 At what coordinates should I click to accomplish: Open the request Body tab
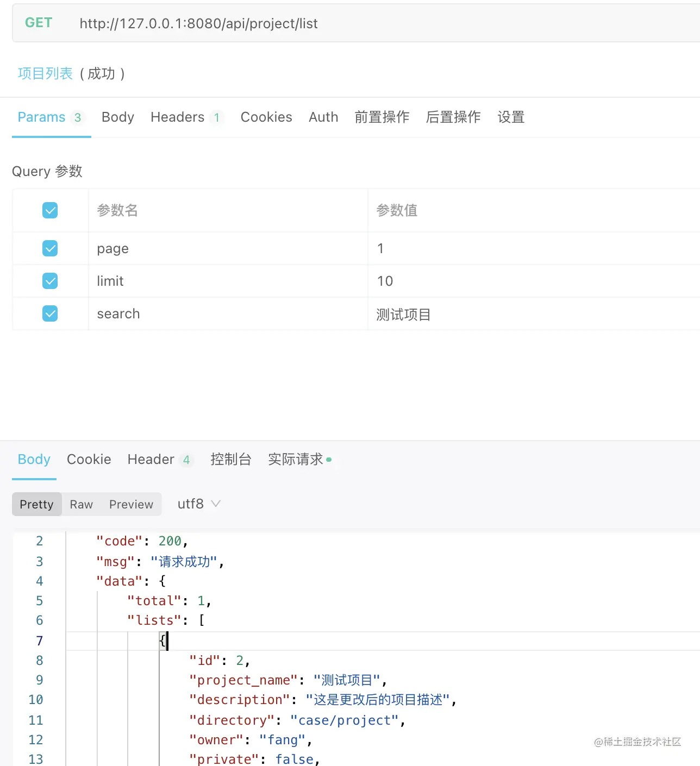pos(118,117)
